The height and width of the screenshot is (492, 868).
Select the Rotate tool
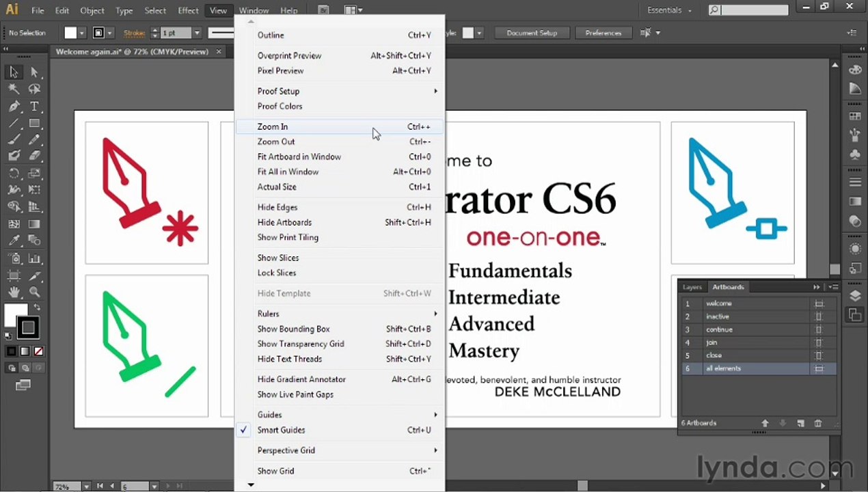pos(14,174)
